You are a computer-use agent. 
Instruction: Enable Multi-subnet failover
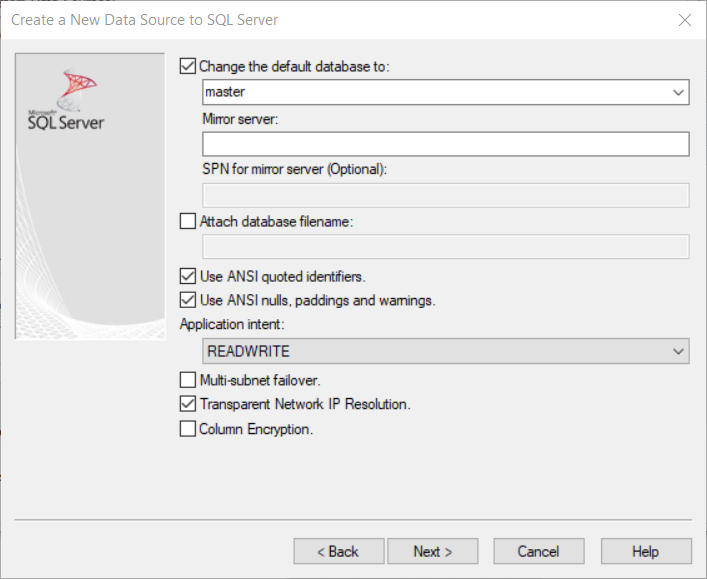188,380
